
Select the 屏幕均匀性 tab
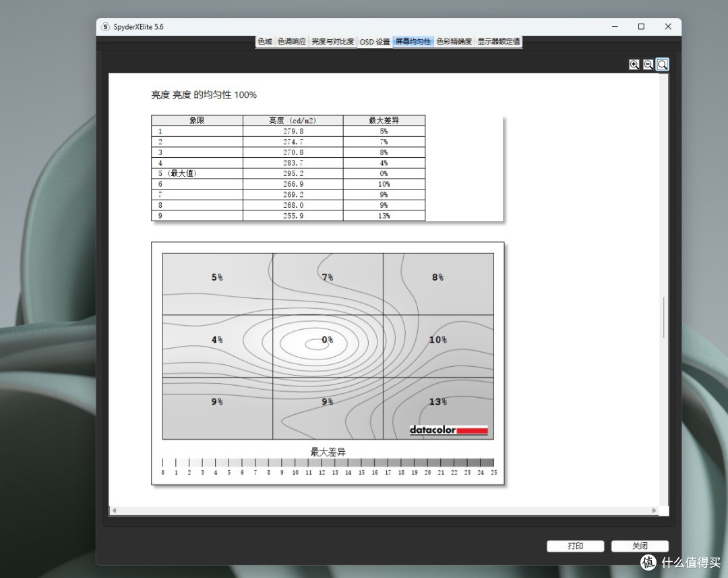pyautogui.click(x=413, y=41)
